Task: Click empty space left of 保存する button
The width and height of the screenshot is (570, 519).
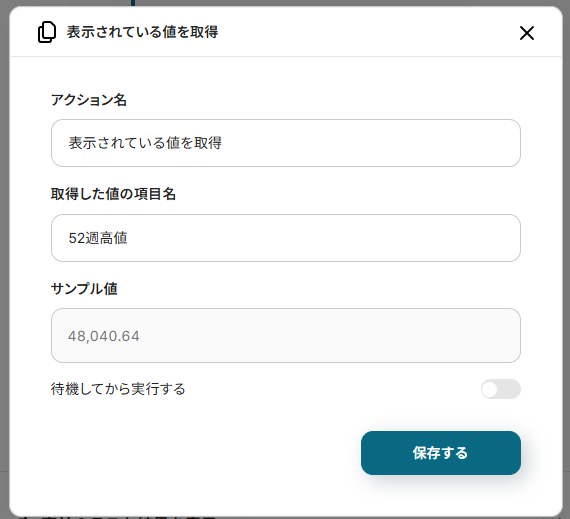Action: click(204, 453)
